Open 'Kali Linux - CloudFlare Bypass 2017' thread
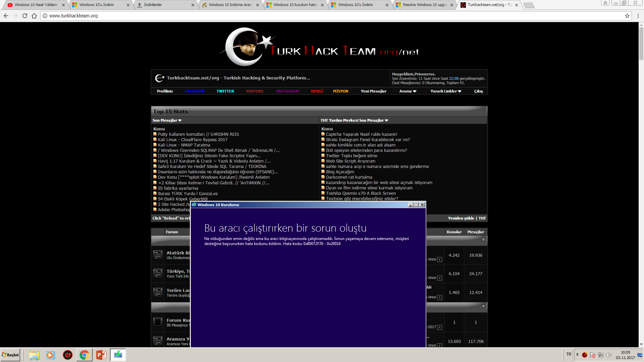 (x=193, y=140)
